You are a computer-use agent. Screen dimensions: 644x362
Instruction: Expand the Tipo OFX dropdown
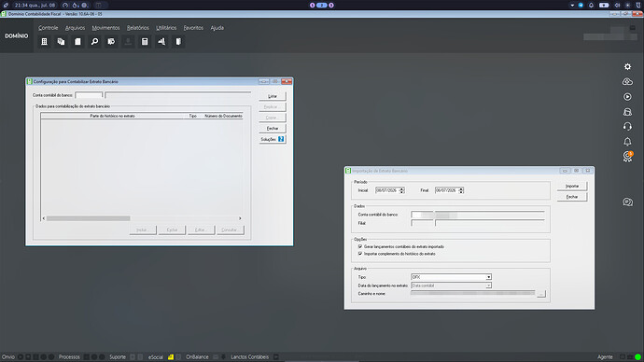[488, 277]
